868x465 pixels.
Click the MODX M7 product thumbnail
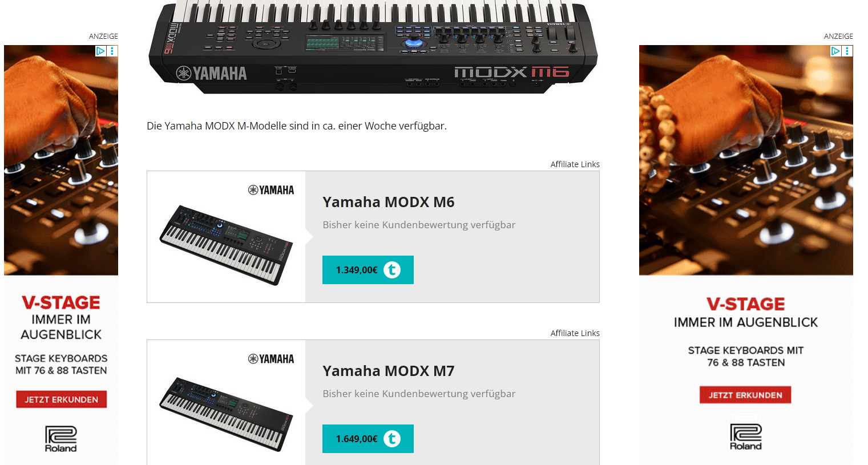tap(226, 414)
